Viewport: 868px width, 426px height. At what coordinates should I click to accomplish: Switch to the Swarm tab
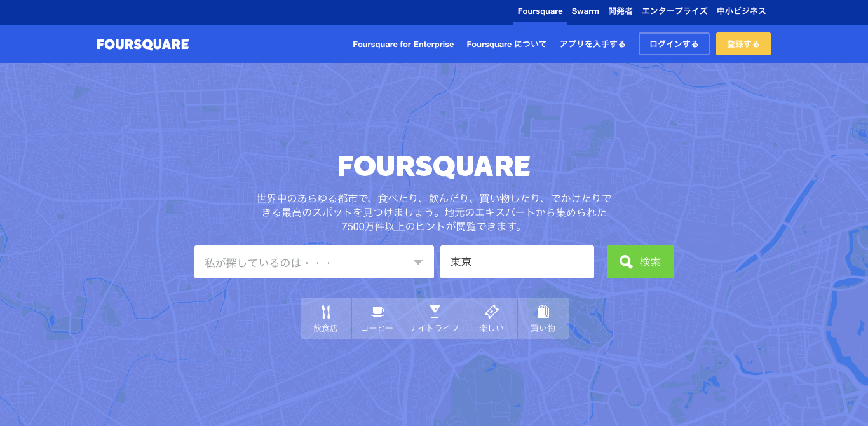[585, 11]
